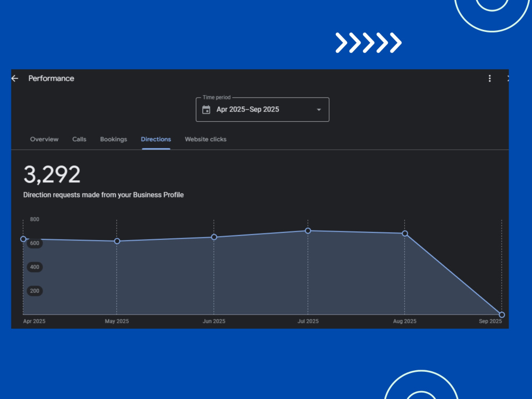Open the Website clicks tab
532x399 pixels.
coord(205,139)
